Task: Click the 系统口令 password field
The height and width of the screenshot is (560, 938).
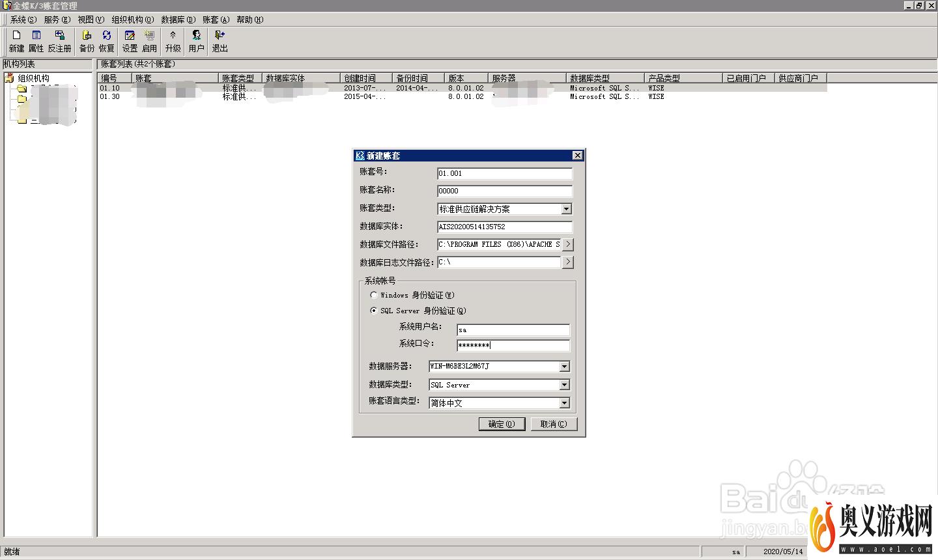Action: click(513, 345)
